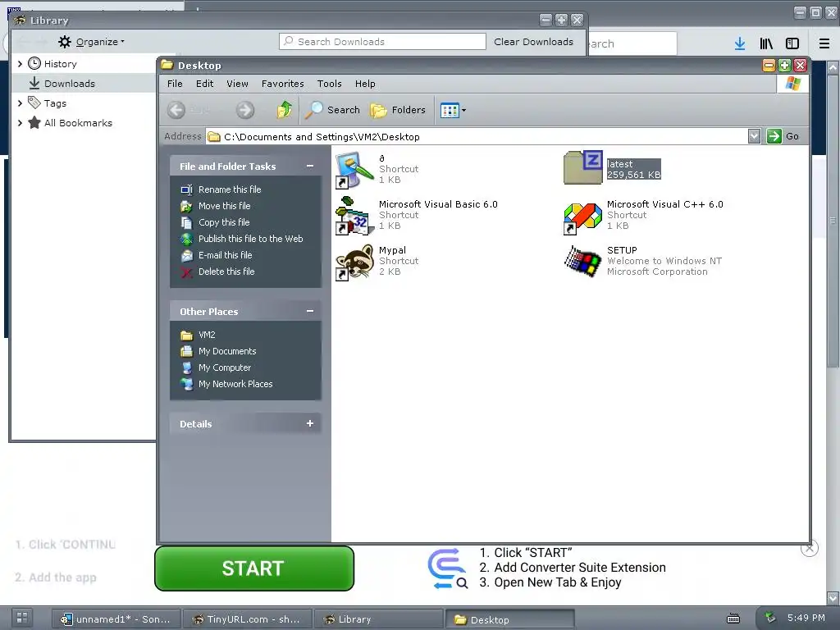Screen dimensions: 840x630
Task: Open the File menu in Desktop window
Action: 175,84
